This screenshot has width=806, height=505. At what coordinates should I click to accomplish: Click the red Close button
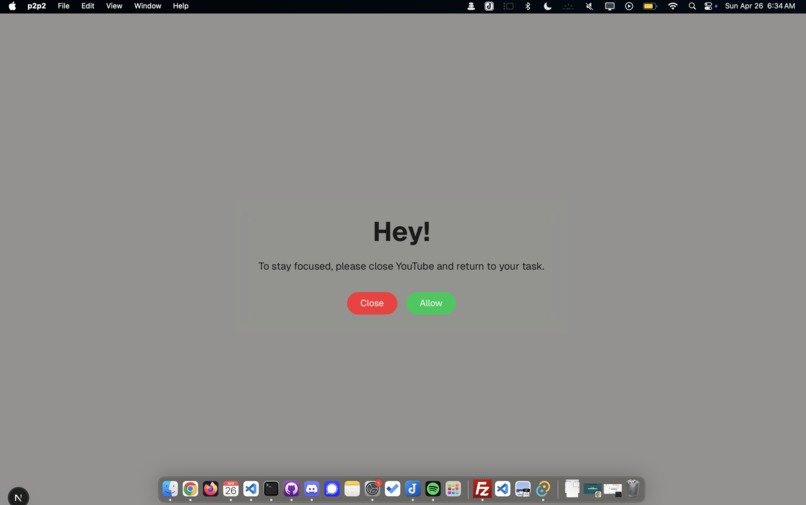(372, 303)
